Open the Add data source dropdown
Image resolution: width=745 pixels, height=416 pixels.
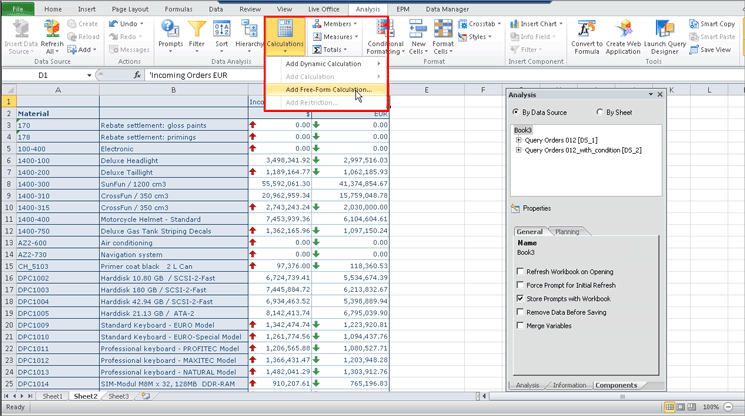95,49
